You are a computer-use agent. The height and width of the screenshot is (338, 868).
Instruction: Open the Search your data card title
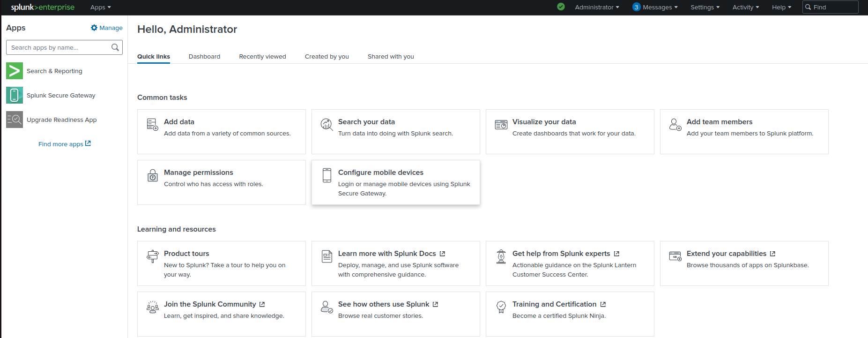366,122
